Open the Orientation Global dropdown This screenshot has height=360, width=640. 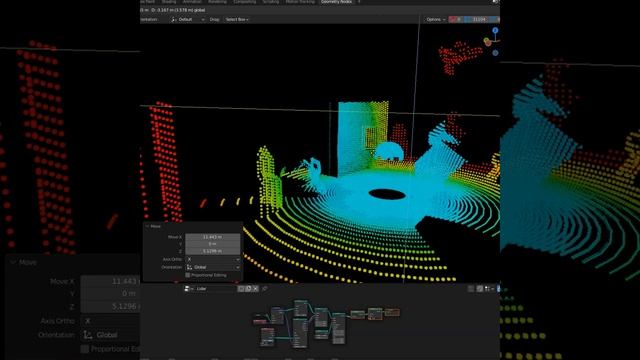pyautogui.click(x=213, y=267)
